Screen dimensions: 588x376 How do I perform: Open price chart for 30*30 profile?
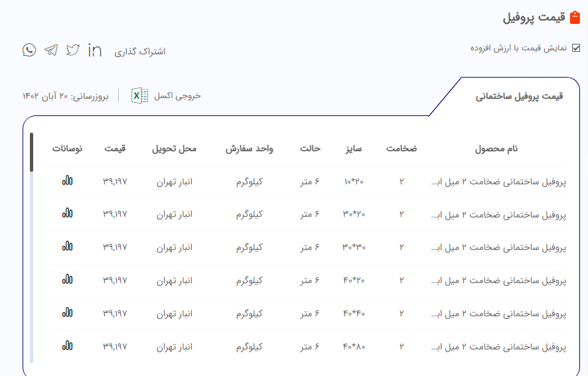tap(68, 247)
